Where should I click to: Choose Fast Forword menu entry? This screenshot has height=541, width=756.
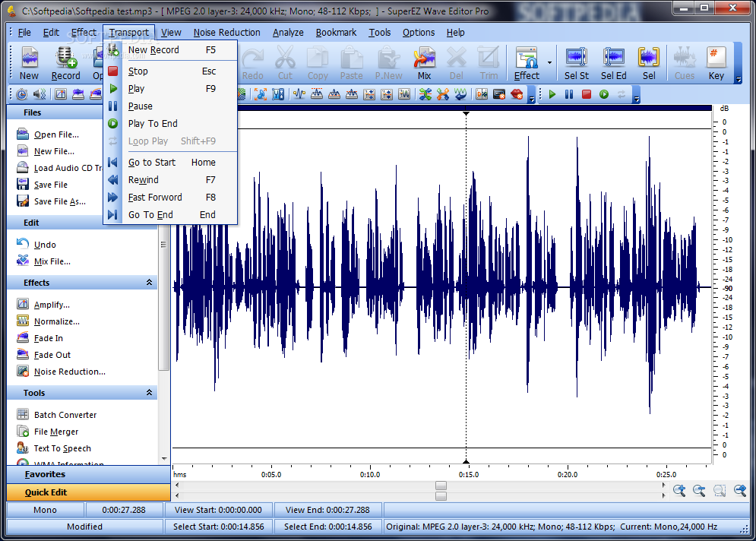tap(171, 198)
